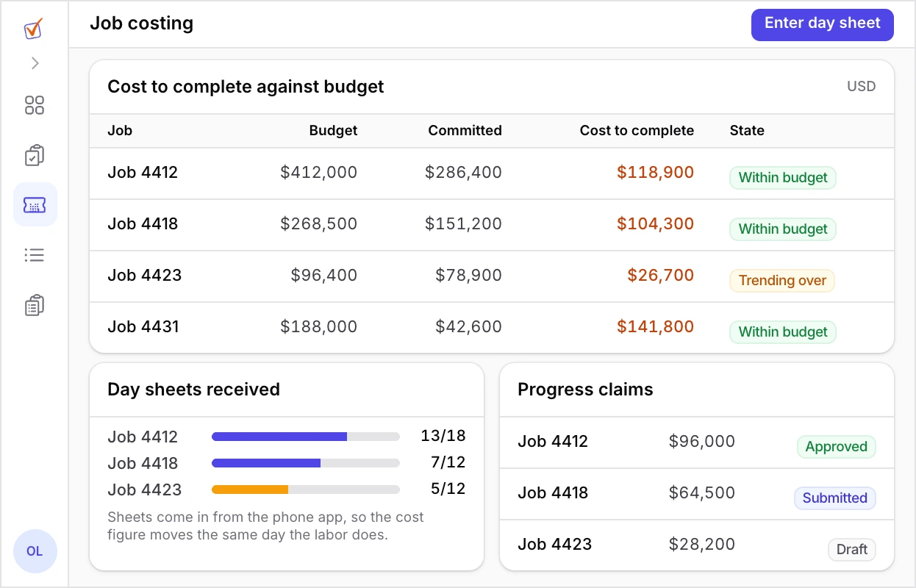916x588 pixels.
Task: Click Job 4418 day sheets progress bar
Action: point(306,463)
